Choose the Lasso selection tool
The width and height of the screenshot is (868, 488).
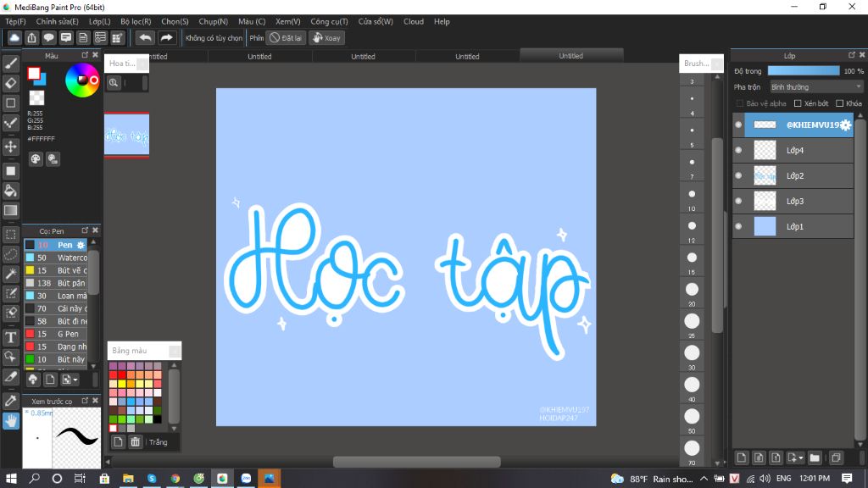pos(10,254)
